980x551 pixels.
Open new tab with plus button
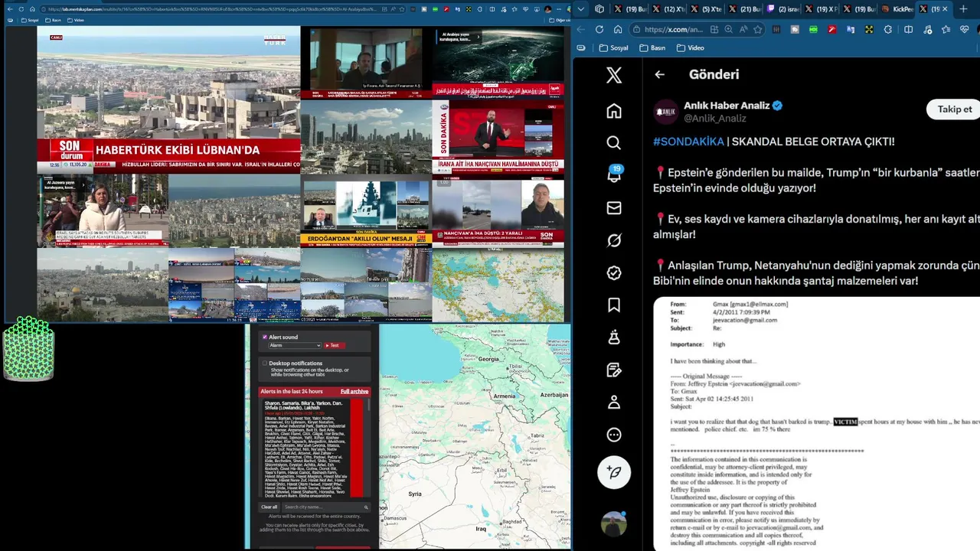(x=963, y=9)
